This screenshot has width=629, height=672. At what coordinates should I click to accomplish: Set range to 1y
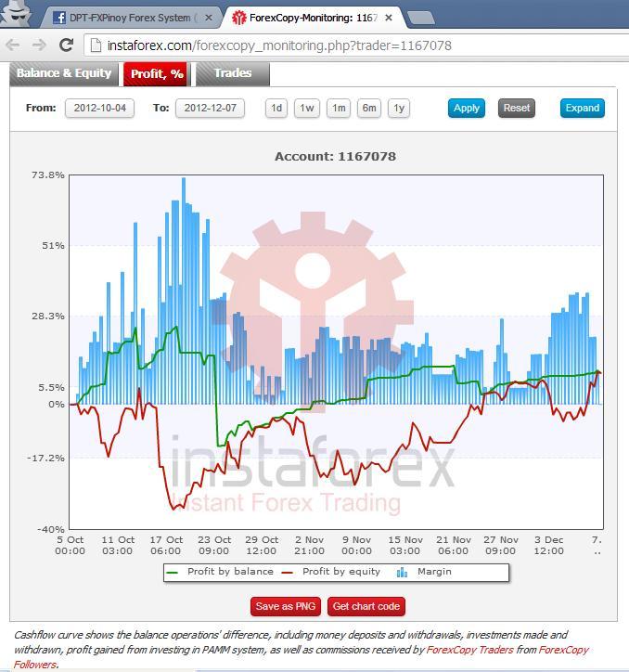click(x=399, y=108)
